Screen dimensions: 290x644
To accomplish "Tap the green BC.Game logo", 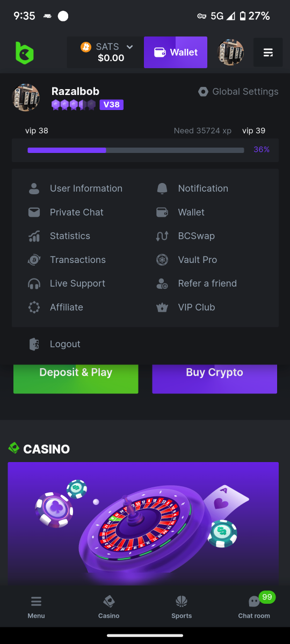I will click(24, 53).
